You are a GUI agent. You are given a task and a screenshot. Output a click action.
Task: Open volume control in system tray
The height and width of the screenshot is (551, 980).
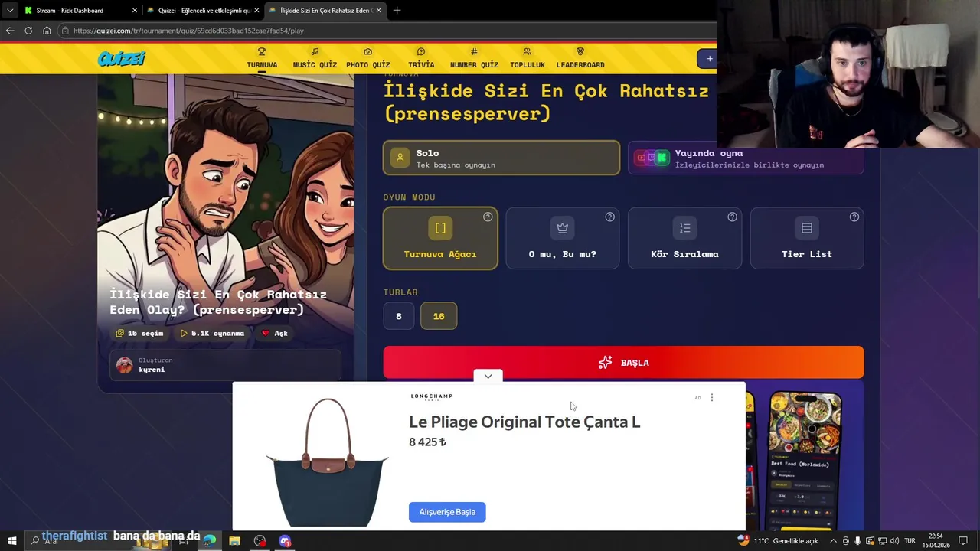pos(894,541)
